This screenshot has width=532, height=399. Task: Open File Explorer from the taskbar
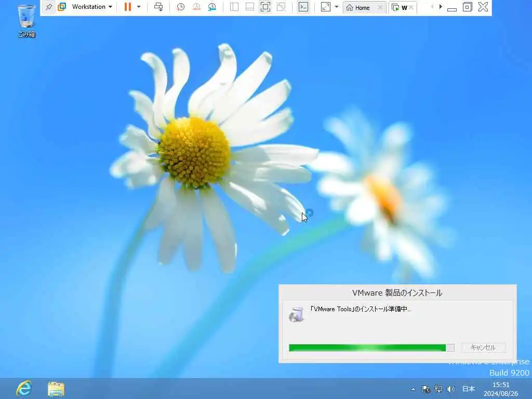56,389
